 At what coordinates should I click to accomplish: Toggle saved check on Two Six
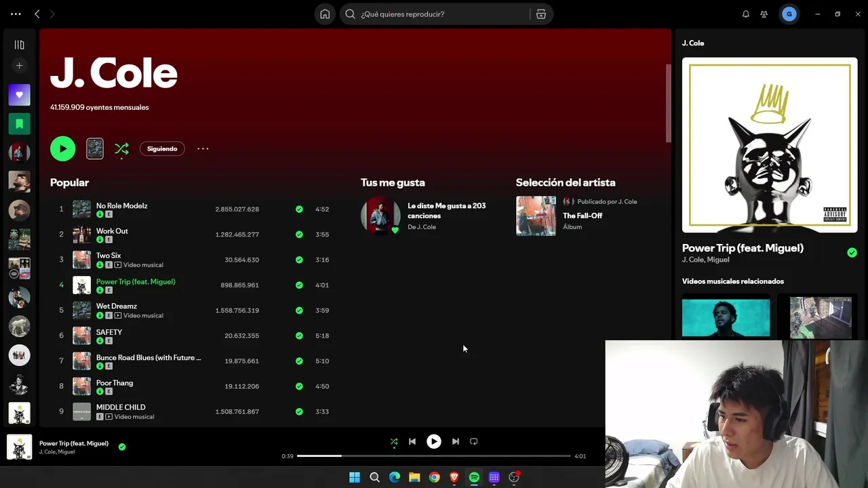pyautogui.click(x=299, y=260)
